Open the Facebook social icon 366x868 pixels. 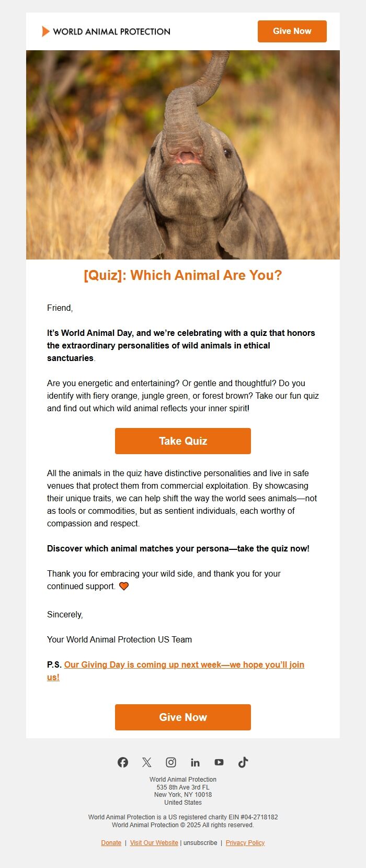pos(123,762)
